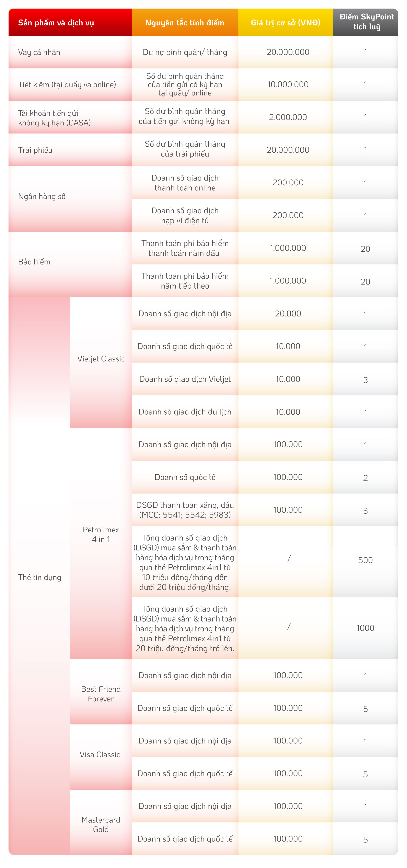The image size is (407, 868).
Task: Select the "Mastercard Gold" card cell
Action: [x=101, y=824]
